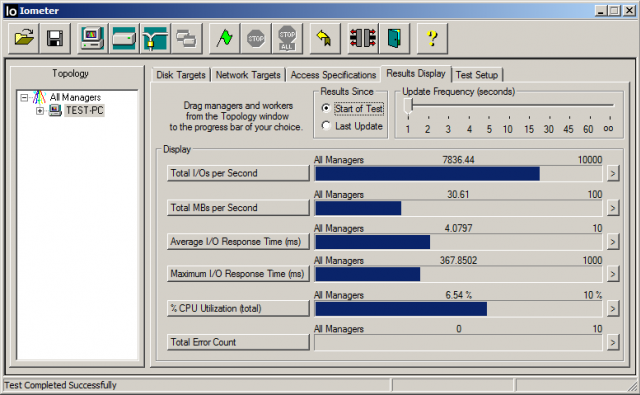
Task: Select TEST-PC in topology tree
Action: pyautogui.click(x=84, y=111)
